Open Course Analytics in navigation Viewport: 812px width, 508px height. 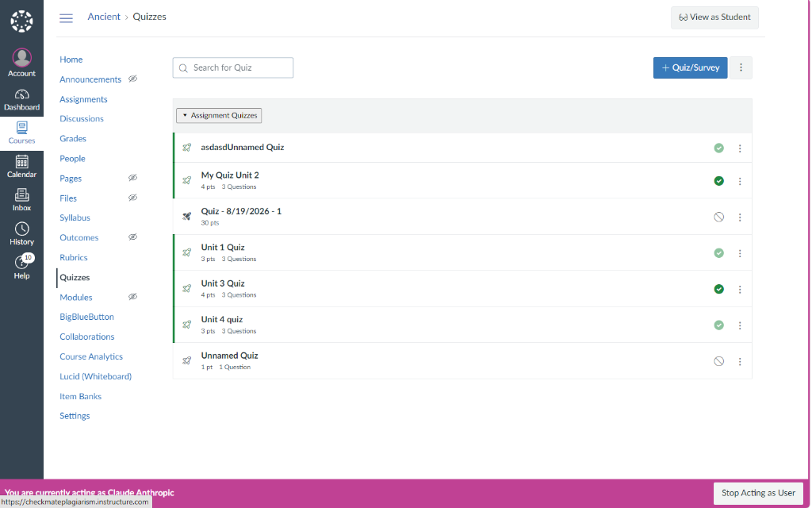click(91, 356)
